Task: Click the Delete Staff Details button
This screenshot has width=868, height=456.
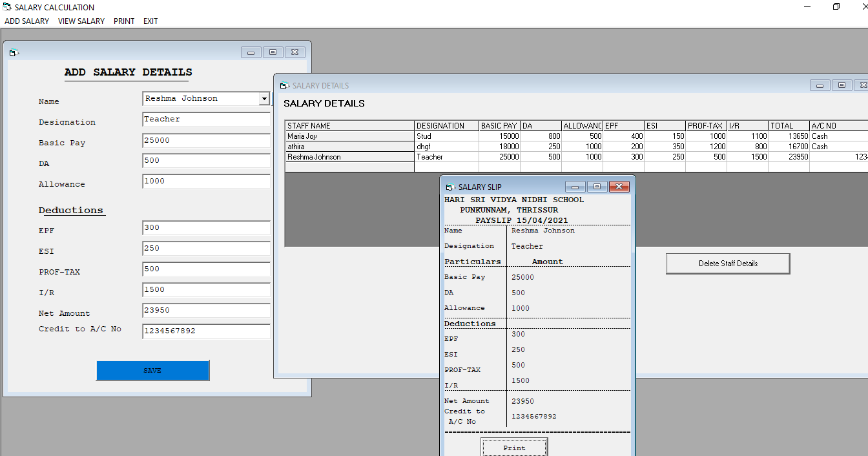Action: click(728, 264)
